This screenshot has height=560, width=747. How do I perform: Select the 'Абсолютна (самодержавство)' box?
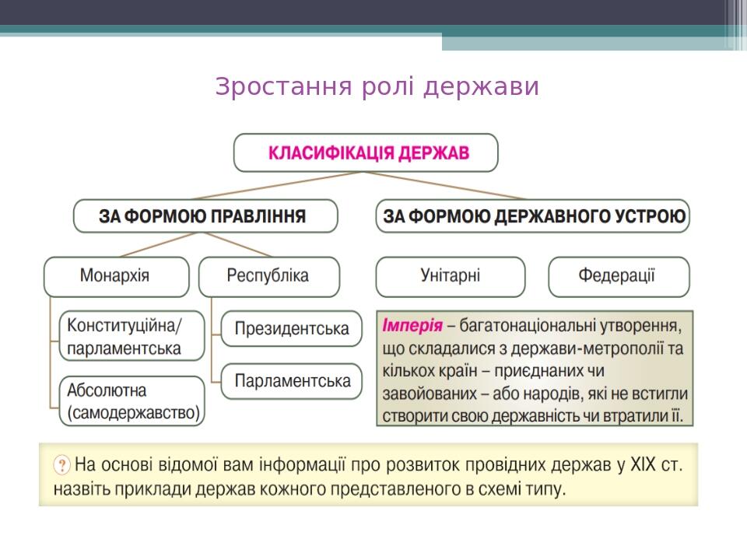tap(132, 401)
